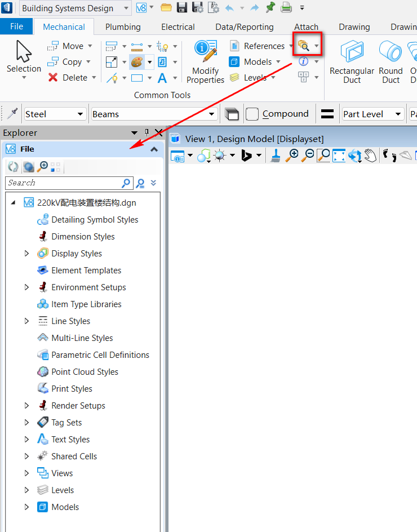Screen dimensions: 417x532
Task: Select the Rectangular Duct tool
Action: pos(352,61)
